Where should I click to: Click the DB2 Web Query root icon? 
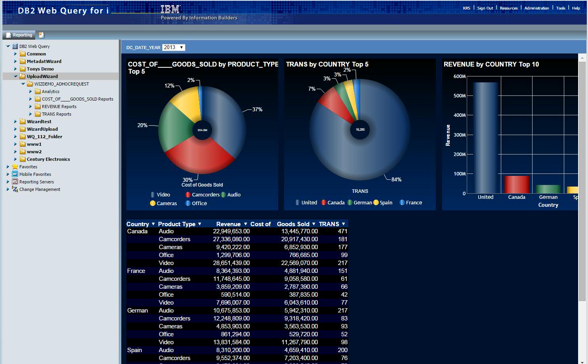point(15,46)
